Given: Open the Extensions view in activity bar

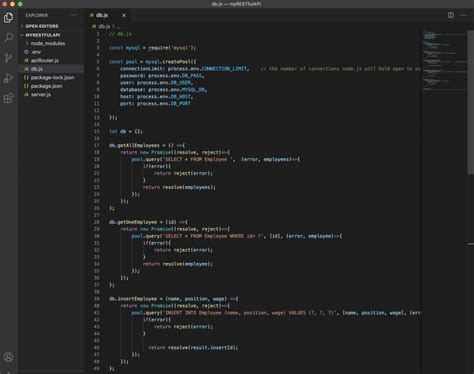Looking at the screenshot, I should (x=9, y=98).
